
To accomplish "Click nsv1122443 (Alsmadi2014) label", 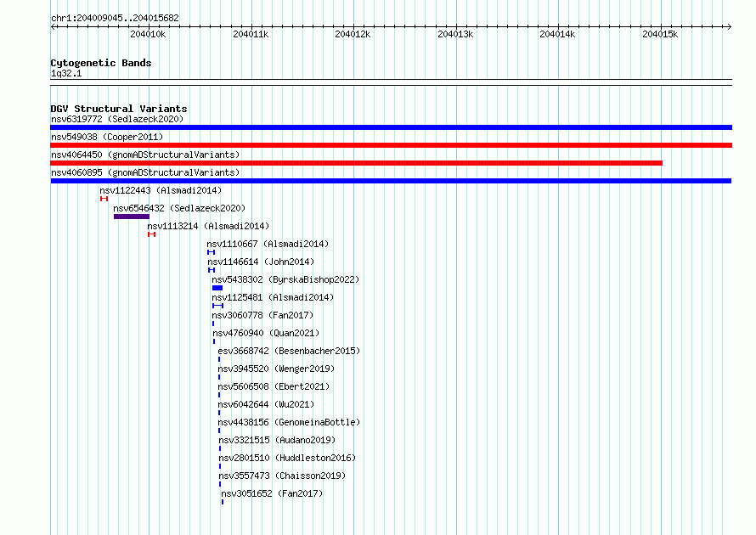I will coord(161,190).
